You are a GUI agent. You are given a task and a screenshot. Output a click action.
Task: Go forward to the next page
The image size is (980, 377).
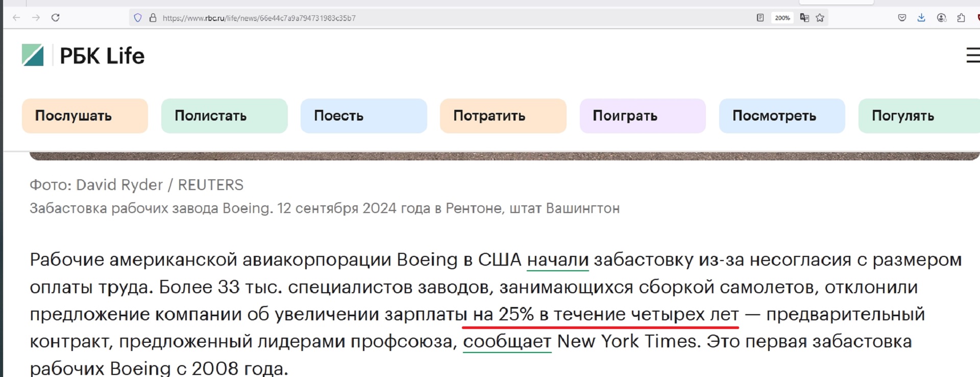click(x=36, y=18)
